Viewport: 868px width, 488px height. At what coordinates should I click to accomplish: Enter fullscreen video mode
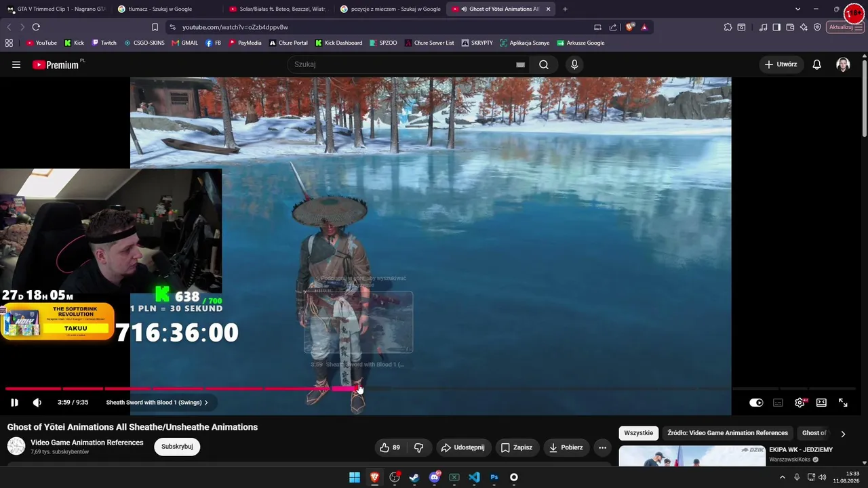coord(843,403)
